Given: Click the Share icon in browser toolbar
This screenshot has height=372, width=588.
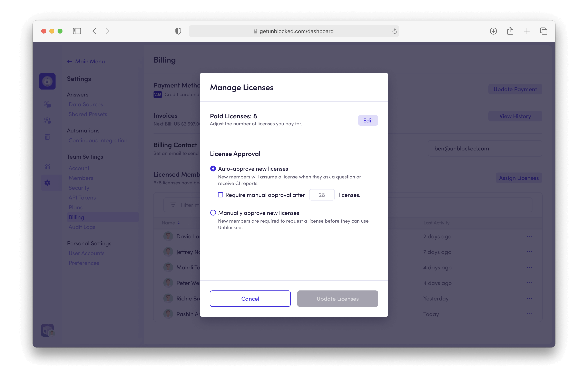Looking at the screenshot, I should click(510, 31).
